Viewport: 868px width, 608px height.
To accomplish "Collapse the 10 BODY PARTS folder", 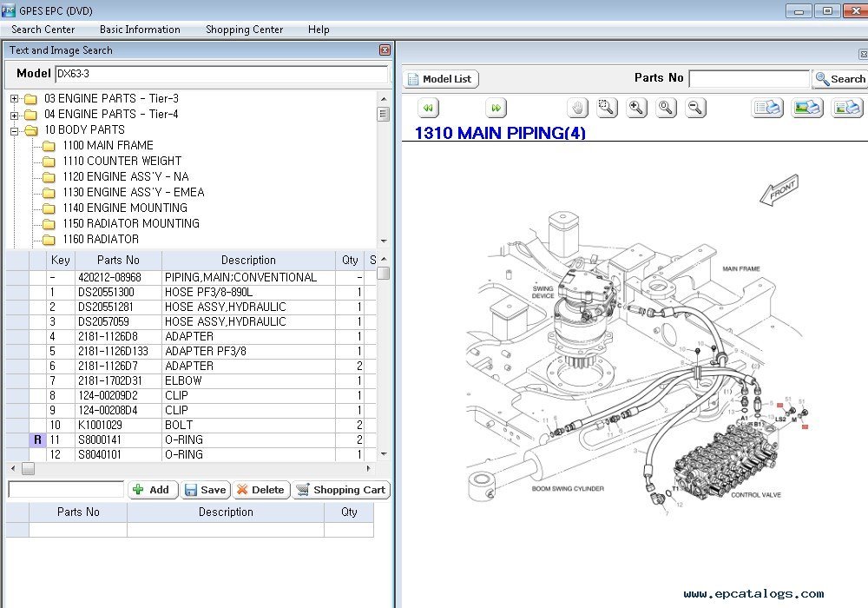I will click(15, 130).
